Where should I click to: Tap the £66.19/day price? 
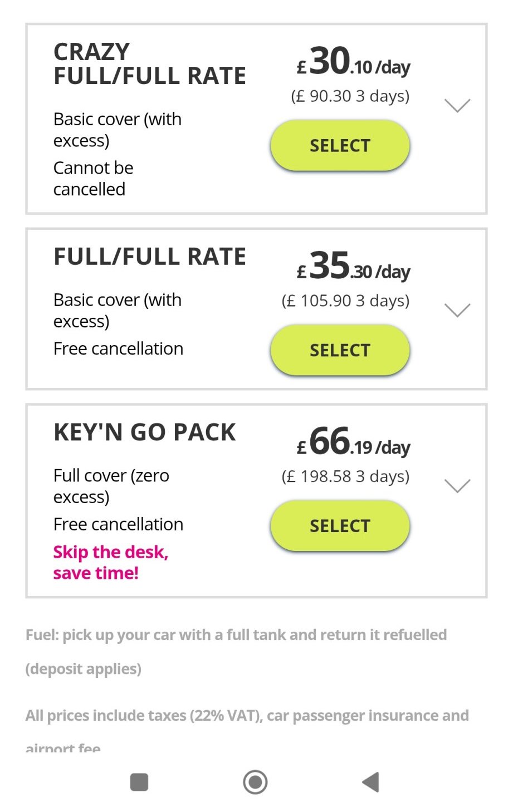353,442
